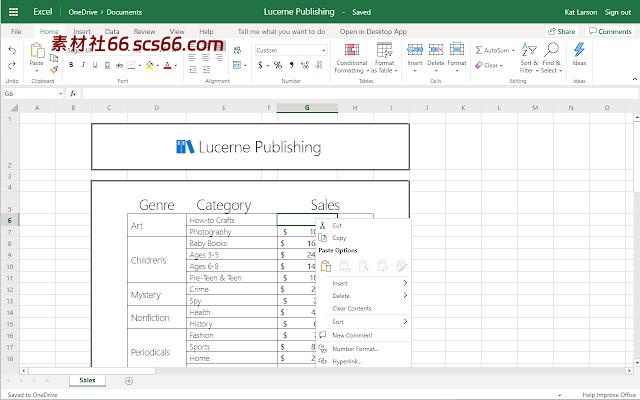Viewport: 640px width, 400px height.
Task: Click the Sign out link
Action: pyautogui.click(x=618, y=12)
